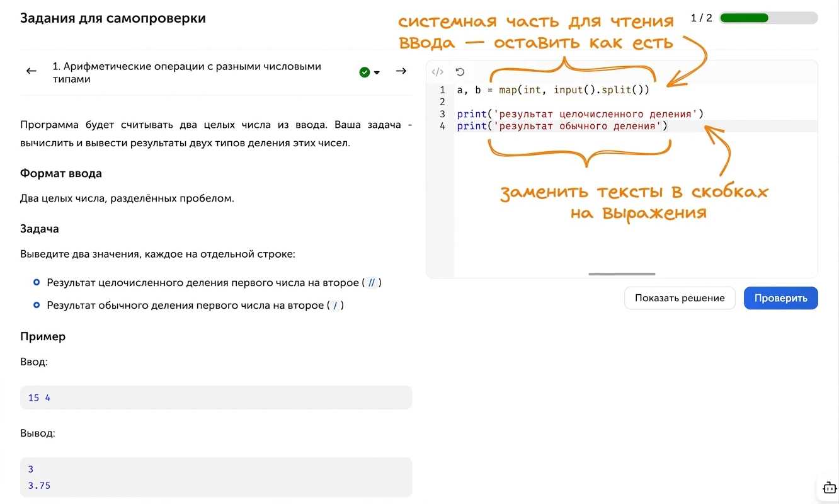Open the robot assistant icon

pyautogui.click(x=829, y=488)
